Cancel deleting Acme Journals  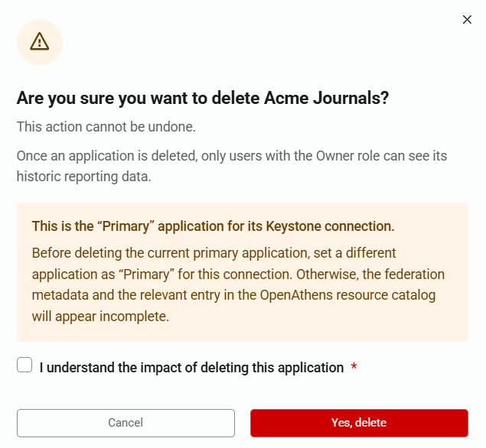pyautogui.click(x=126, y=423)
